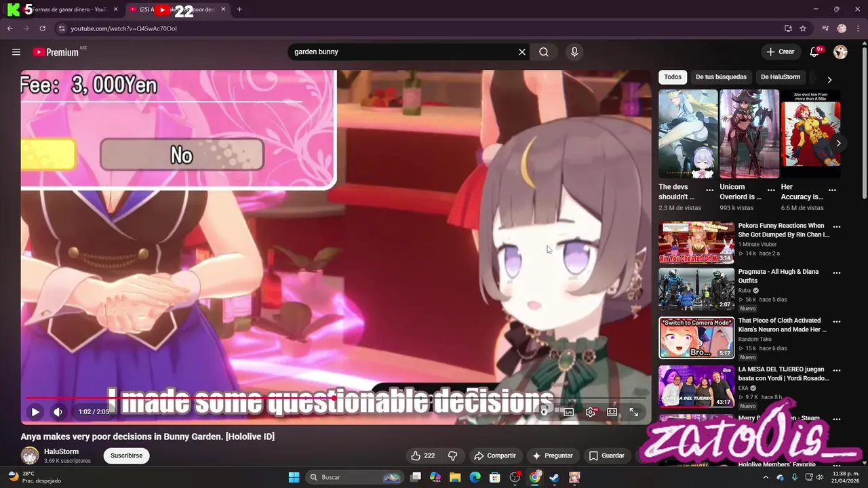The width and height of the screenshot is (868, 488).
Task: Switch the video to full screen
Action: [x=633, y=411]
